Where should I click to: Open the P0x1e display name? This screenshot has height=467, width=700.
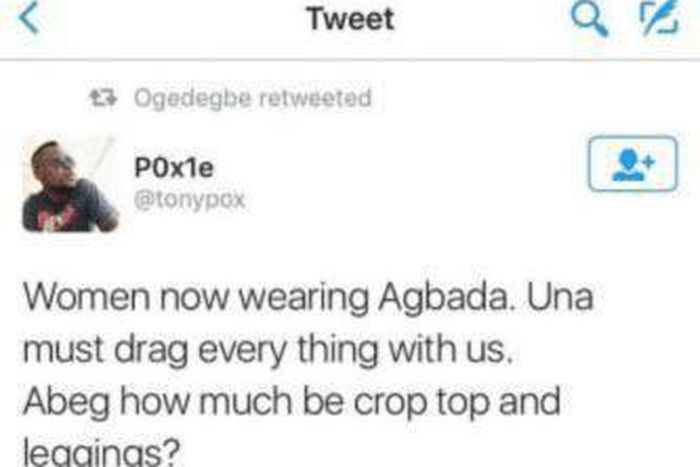point(174,168)
